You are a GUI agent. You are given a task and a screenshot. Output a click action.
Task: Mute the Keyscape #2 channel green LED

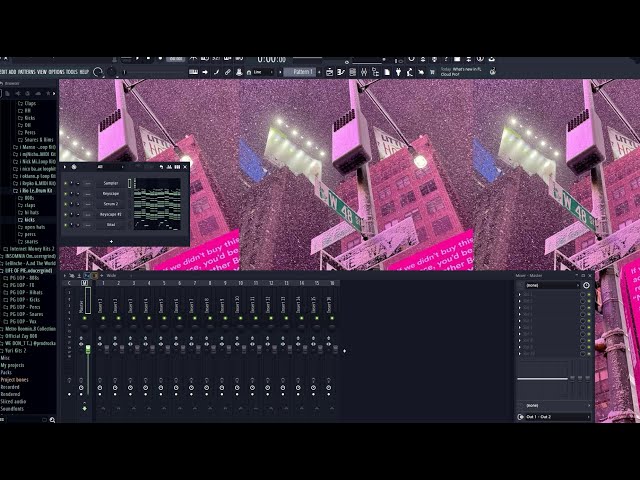[65, 214]
